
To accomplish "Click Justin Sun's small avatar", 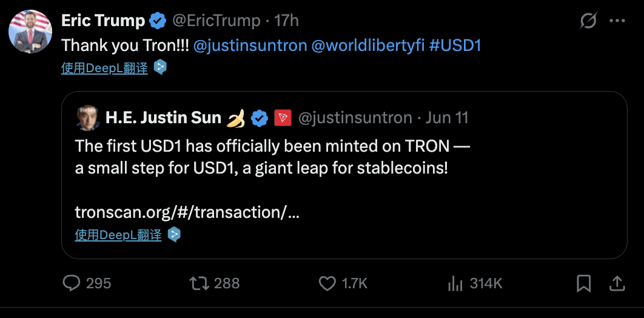I will pos(88,118).
